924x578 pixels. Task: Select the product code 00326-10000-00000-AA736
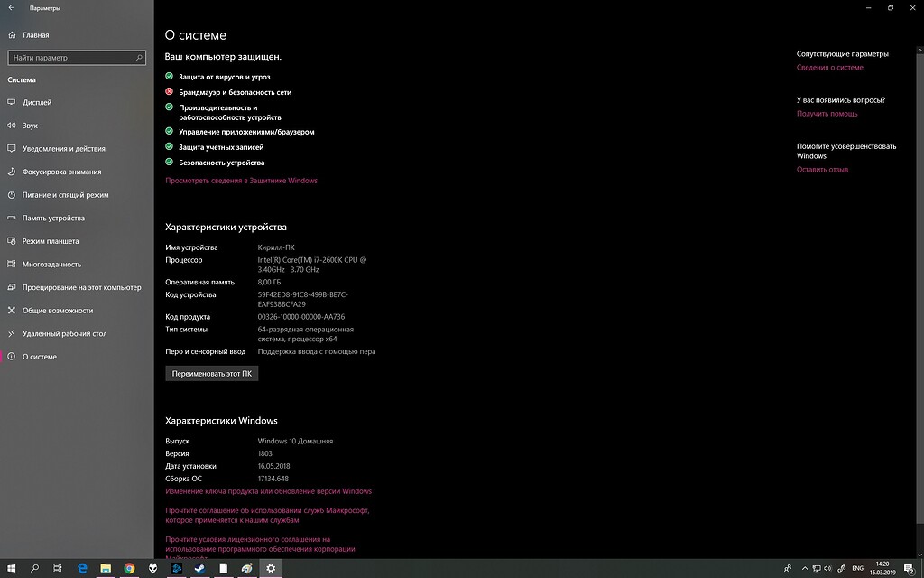pos(301,317)
